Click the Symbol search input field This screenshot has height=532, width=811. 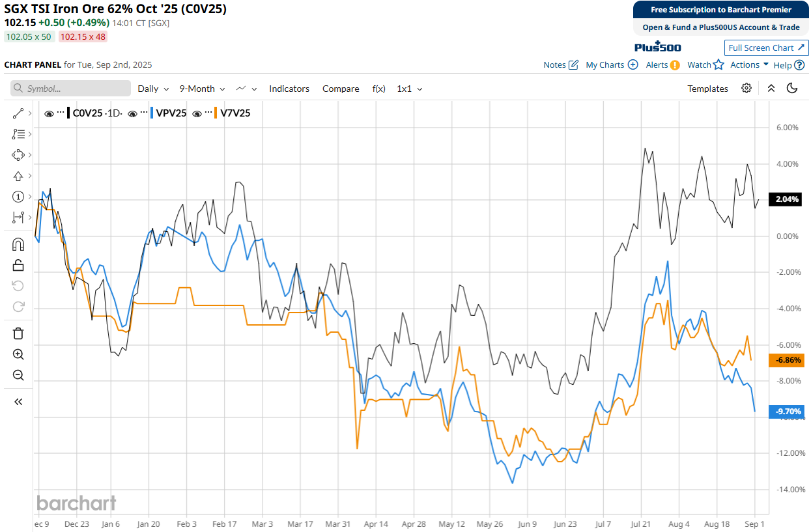pos(70,89)
